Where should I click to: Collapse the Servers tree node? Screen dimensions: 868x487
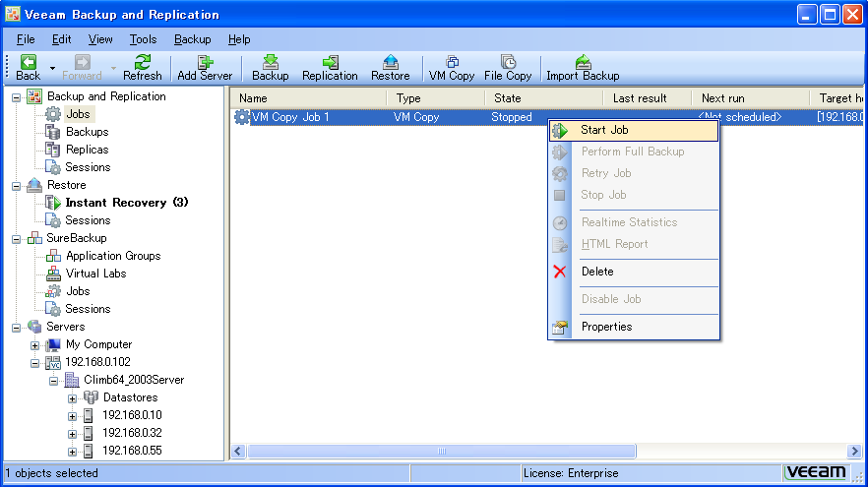17,329
